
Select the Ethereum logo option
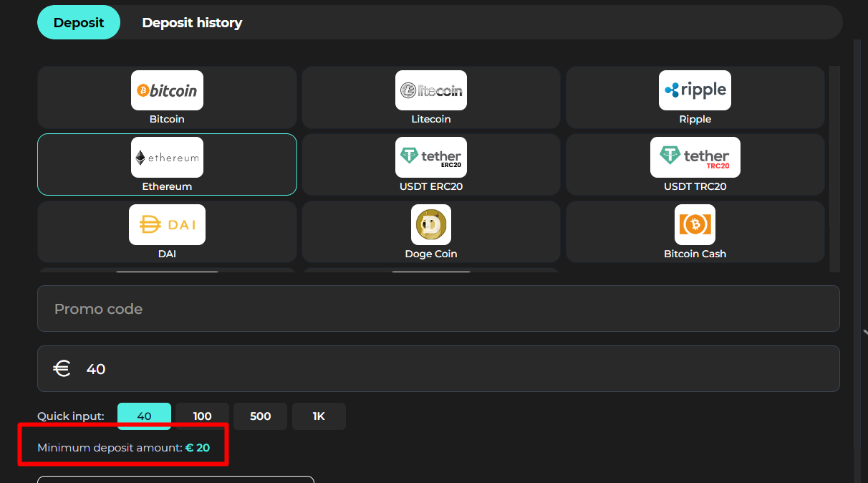(x=167, y=158)
